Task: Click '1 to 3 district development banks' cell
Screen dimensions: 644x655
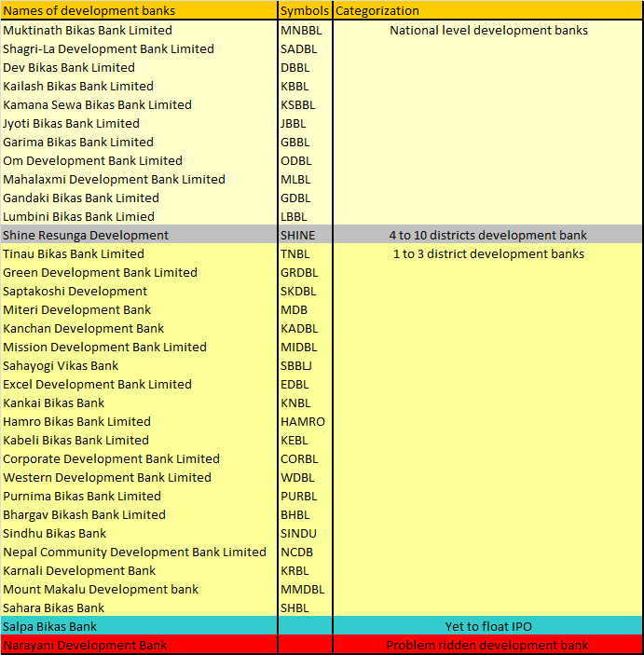Action: pos(487,254)
